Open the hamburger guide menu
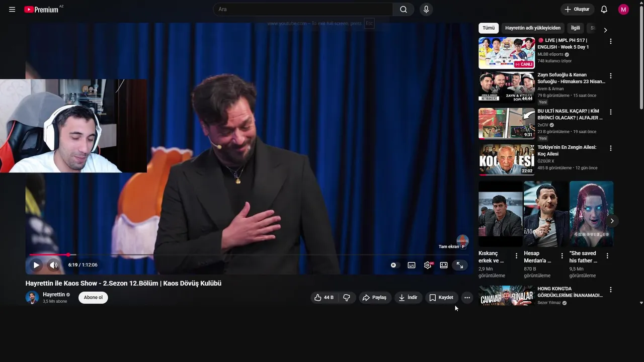The height and width of the screenshot is (362, 644). (x=12, y=10)
